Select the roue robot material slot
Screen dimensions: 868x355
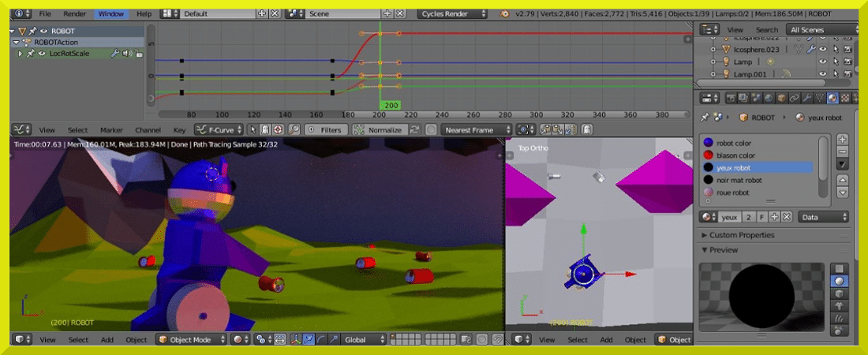click(758, 192)
